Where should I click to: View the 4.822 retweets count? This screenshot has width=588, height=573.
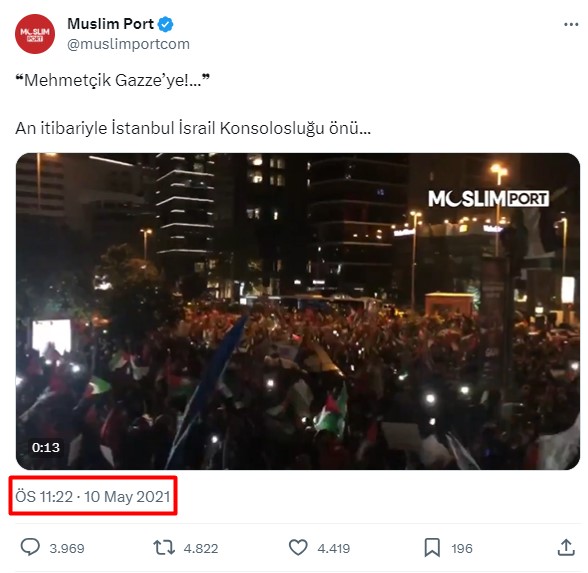point(201,549)
